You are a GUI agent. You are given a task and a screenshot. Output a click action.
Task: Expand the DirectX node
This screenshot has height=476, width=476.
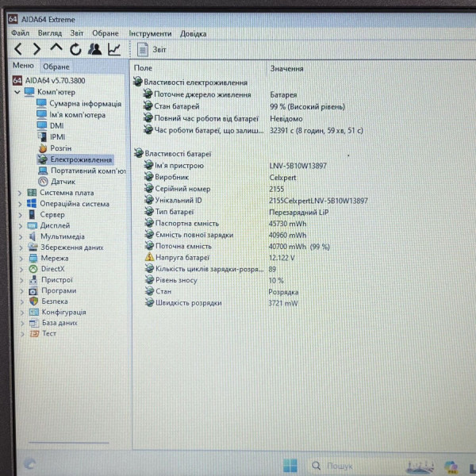pyautogui.click(x=21, y=269)
